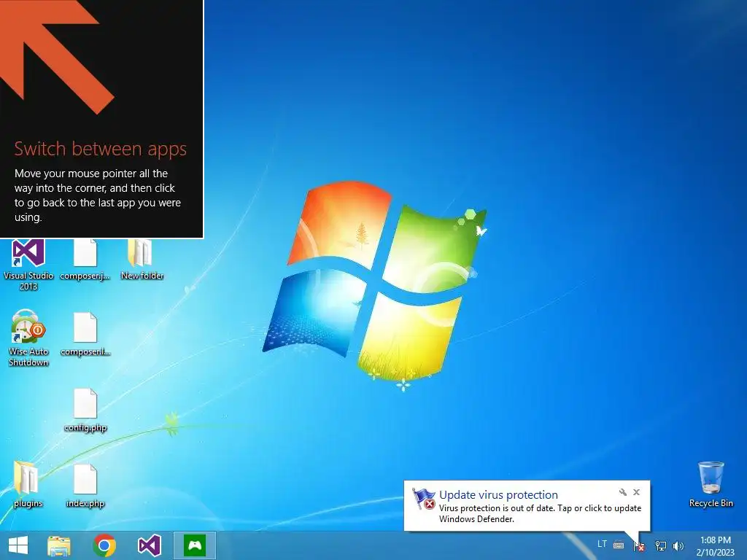
Task: Open the New folder desktop icon
Action: (x=142, y=260)
